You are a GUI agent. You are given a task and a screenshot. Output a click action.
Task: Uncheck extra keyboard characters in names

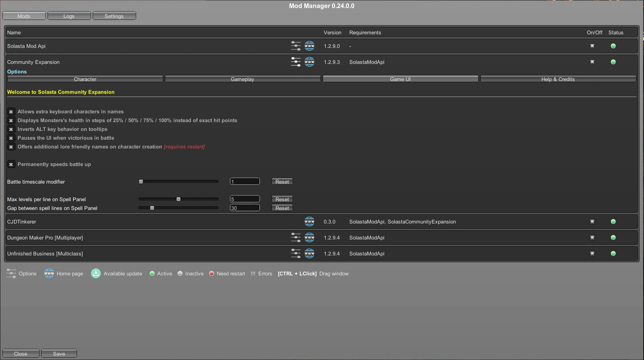[11, 112]
